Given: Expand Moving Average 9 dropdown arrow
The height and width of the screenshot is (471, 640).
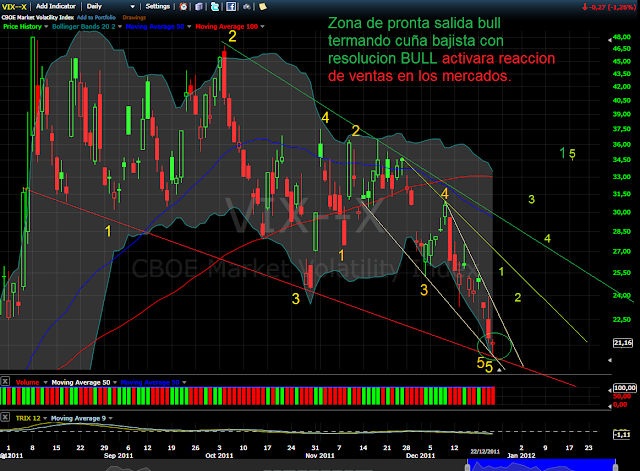Looking at the screenshot, I should tap(111, 419).
